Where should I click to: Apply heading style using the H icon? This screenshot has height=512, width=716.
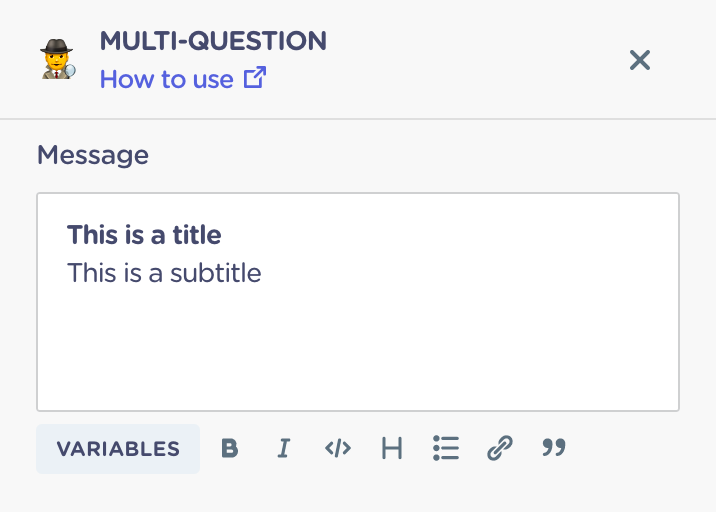392,448
